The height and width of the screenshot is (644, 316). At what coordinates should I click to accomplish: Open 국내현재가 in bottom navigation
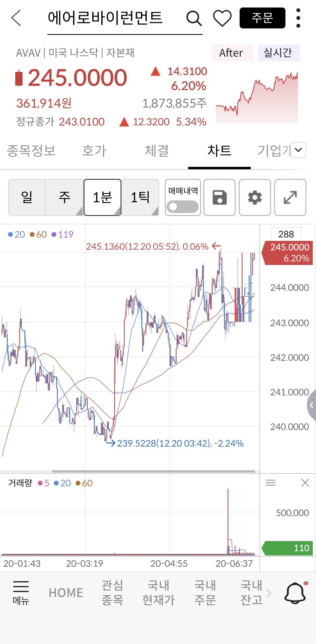click(159, 593)
